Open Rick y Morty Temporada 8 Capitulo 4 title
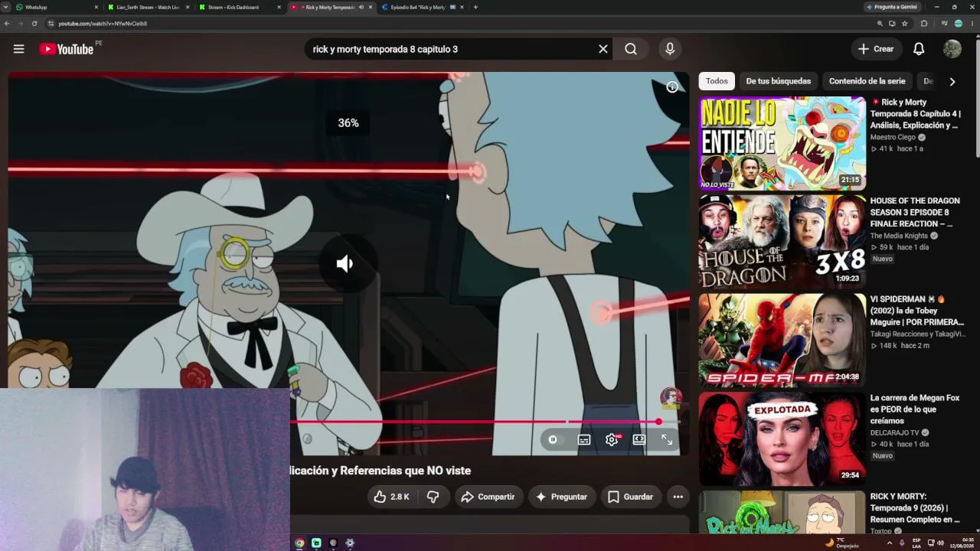Viewport: 980px width, 551px height. (915, 114)
